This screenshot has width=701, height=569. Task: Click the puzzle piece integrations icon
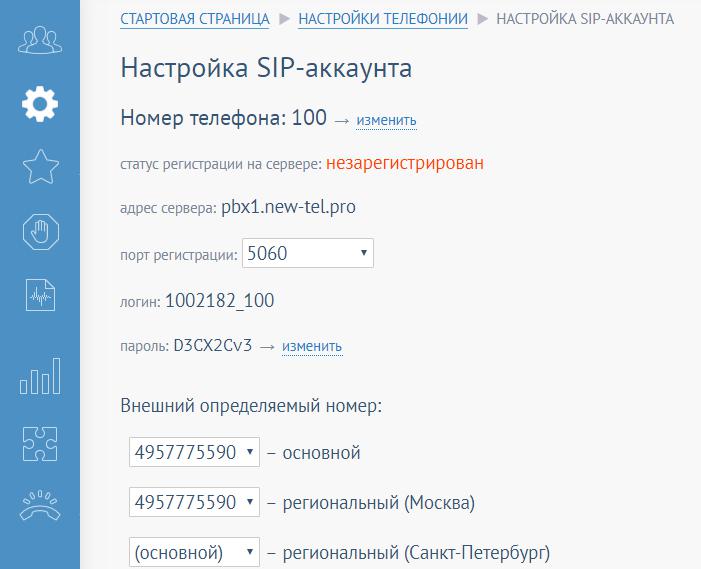(40, 443)
